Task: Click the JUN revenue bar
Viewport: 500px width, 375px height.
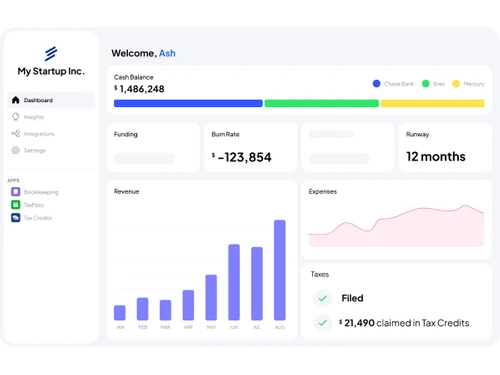Action: (x=234, y=282)
